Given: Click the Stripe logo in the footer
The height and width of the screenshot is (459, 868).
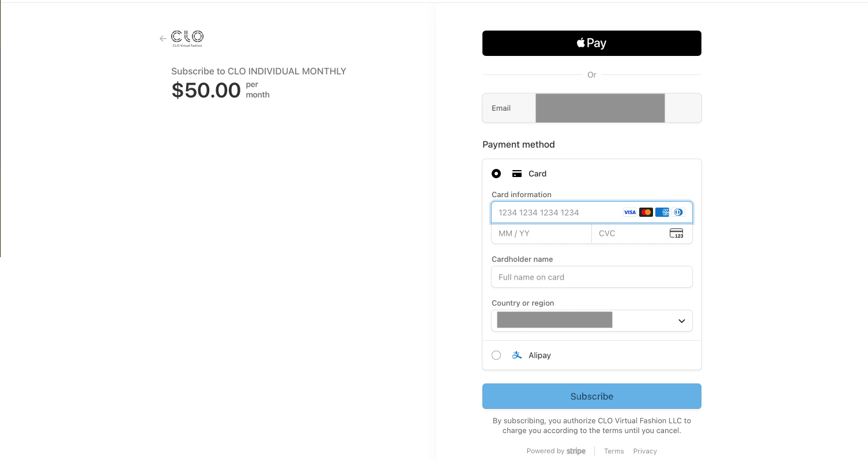Looking at the screenshot, I should click(576, 451).
